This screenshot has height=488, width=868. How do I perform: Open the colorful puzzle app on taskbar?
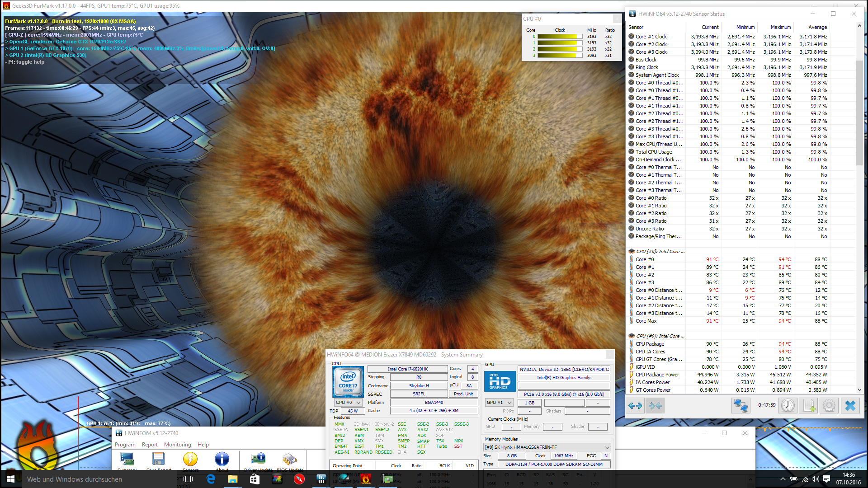pyautogui.click(x=277, y=479)
